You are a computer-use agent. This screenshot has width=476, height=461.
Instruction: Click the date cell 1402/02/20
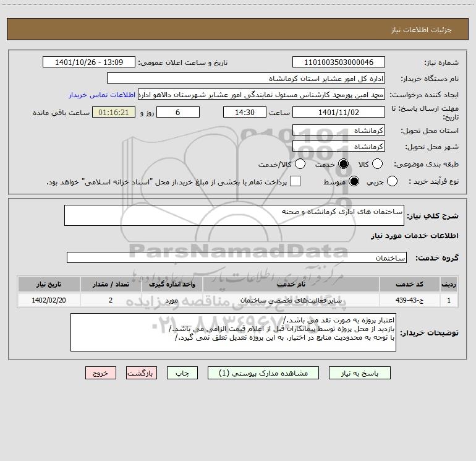(49, 300)
